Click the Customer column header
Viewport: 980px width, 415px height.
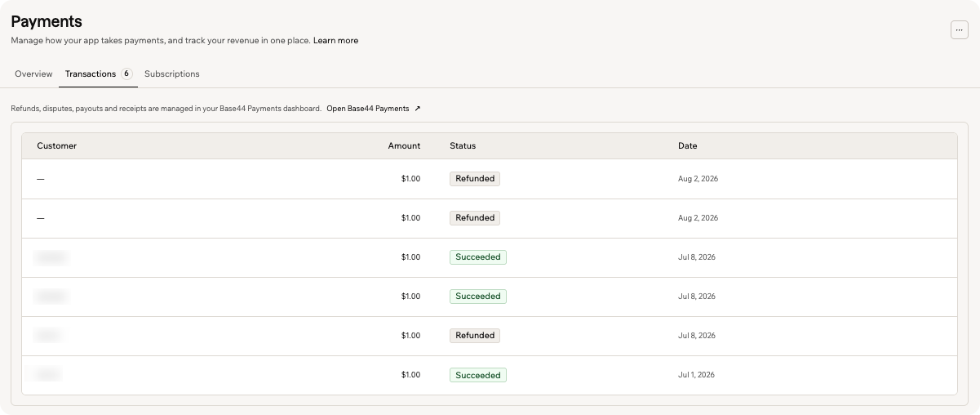pos(57,146)
